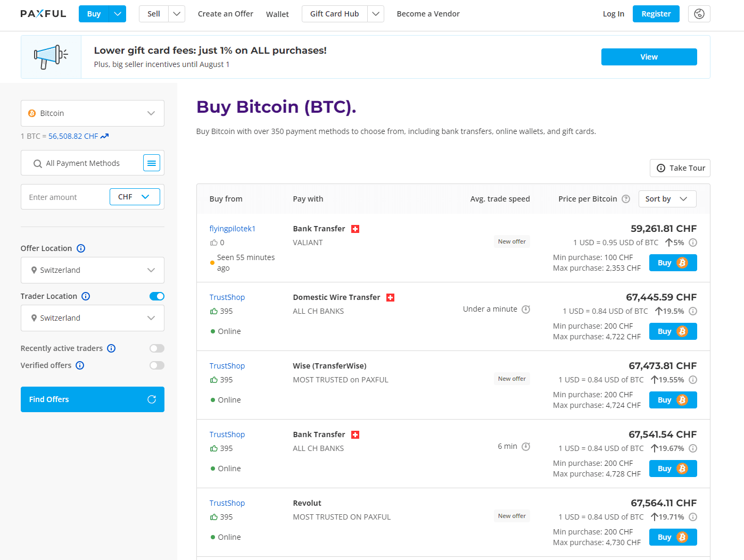Click the Buy nav button
The height and width of the screenshot is (560, 744).
tap(94, 14)
